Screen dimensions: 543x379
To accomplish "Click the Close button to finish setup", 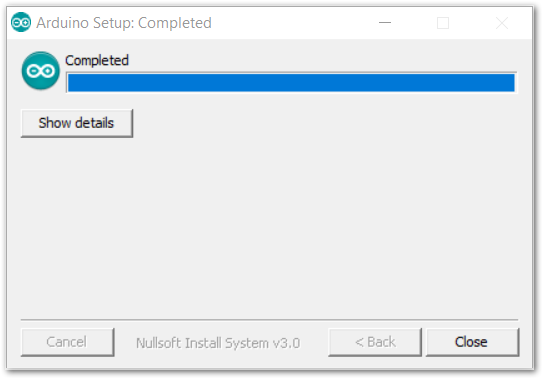I will (472, 342).
